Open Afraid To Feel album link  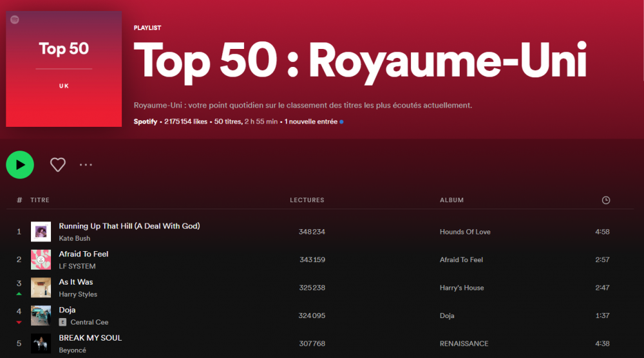click(461, 259)
